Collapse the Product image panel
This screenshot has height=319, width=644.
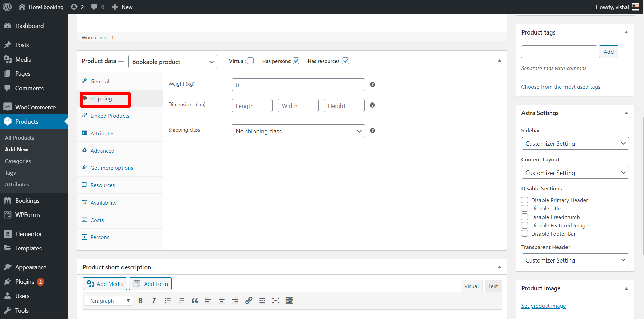626,288
